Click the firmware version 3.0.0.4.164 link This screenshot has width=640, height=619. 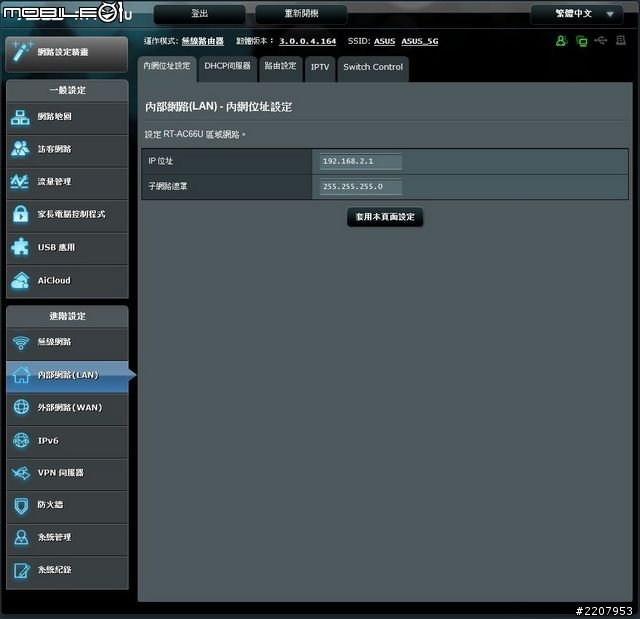tap(307, 41)
